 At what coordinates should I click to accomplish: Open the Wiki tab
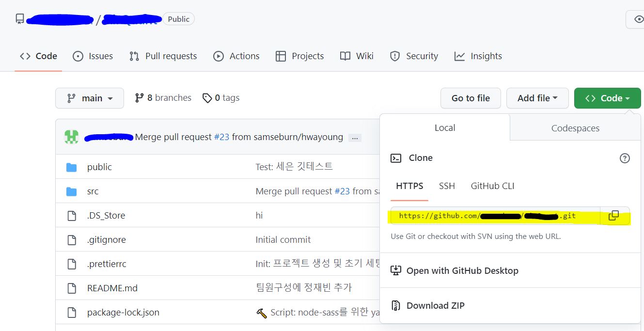point(357,56)
